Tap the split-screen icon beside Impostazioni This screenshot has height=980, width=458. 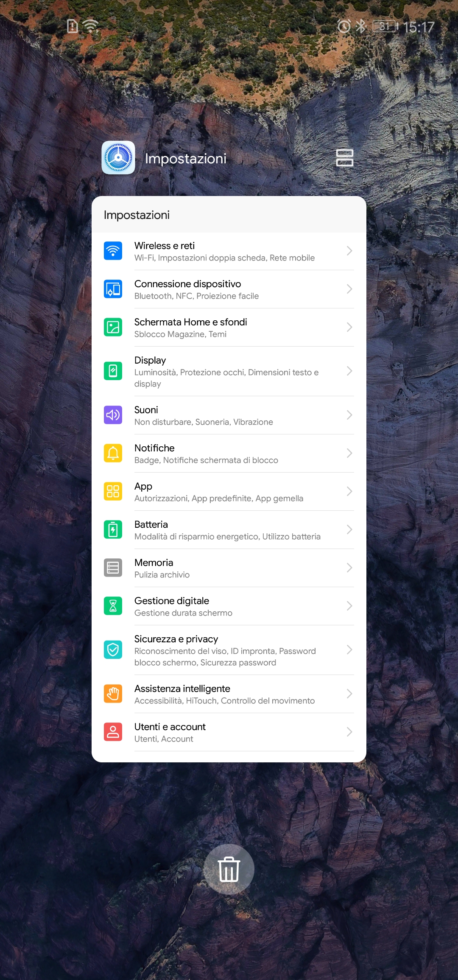click(x=345, y=158)
